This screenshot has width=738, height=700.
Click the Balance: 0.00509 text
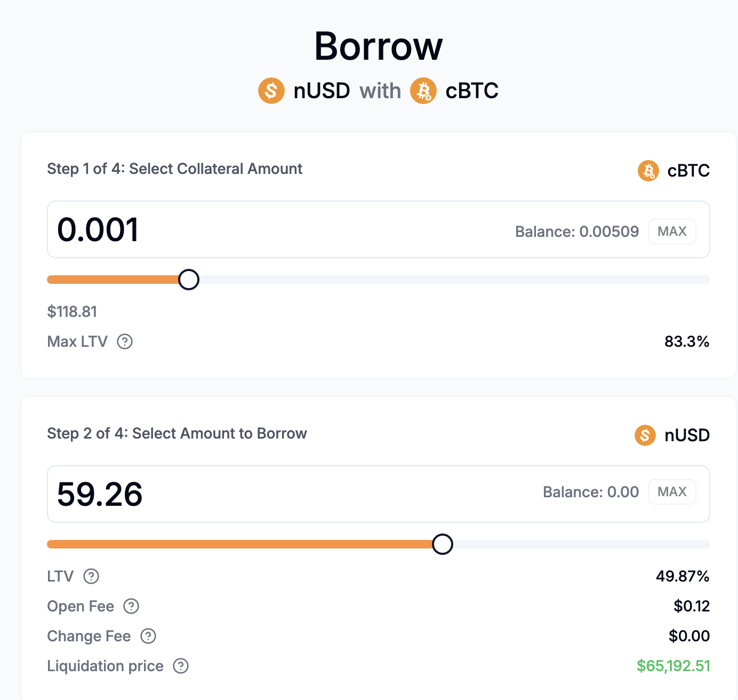click(577, 232)
